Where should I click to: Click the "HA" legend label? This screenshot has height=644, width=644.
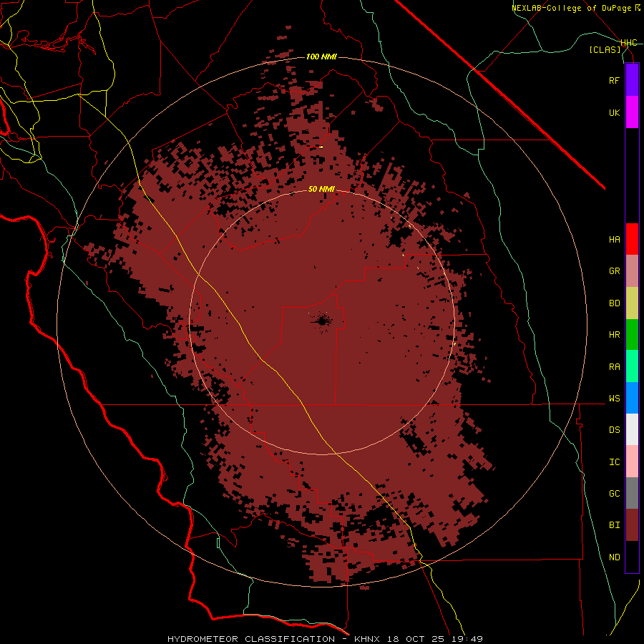point(614,240)
